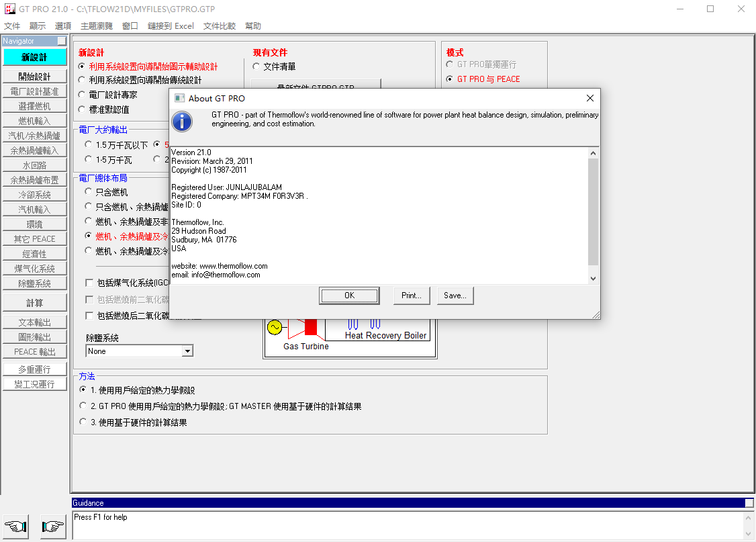Select 標准默認值 radio option
This screenshot has width=756, height=542.
click(82, 109)
